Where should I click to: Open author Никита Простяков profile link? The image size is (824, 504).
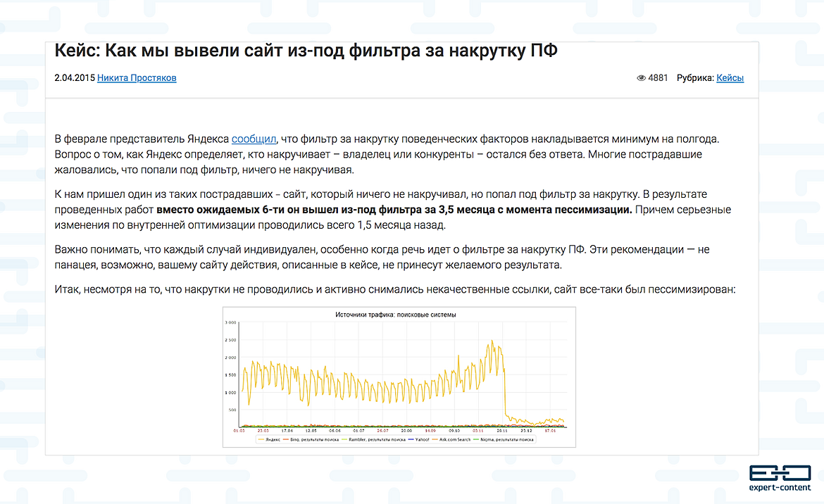pos(137,78)
